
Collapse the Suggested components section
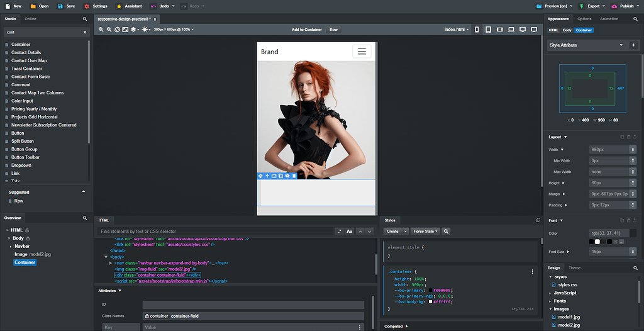[84, 192]
